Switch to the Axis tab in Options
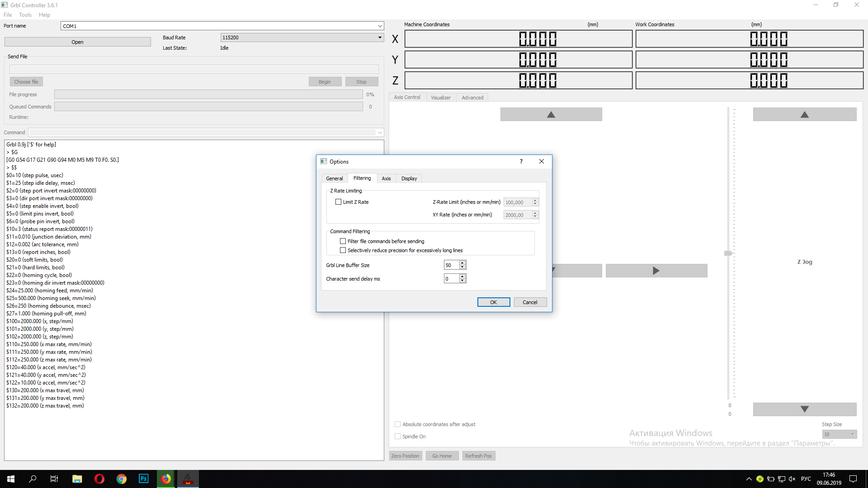 click(386, 178)
